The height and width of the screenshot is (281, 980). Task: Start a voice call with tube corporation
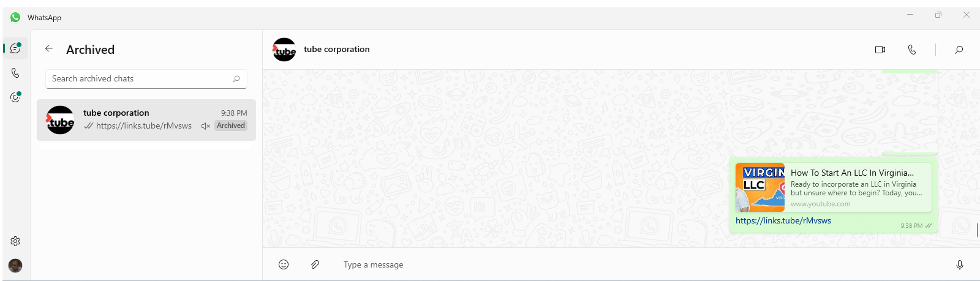click(x=912, y=50)
